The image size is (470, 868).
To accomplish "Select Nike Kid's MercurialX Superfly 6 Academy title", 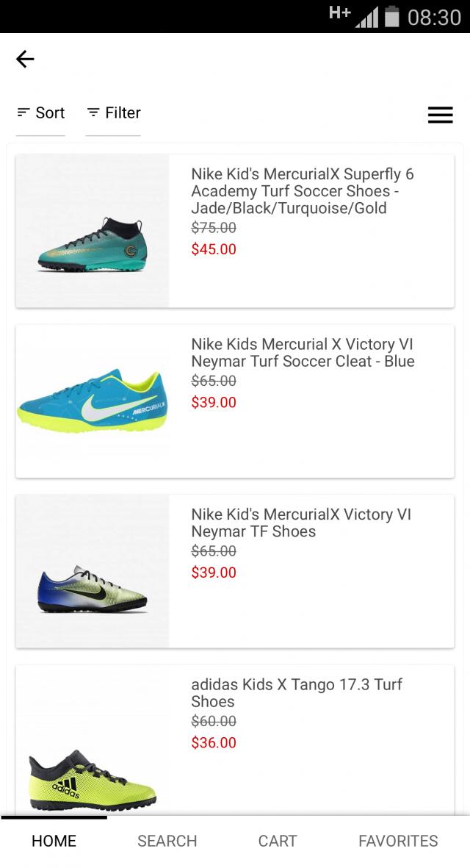I will 303,191.
